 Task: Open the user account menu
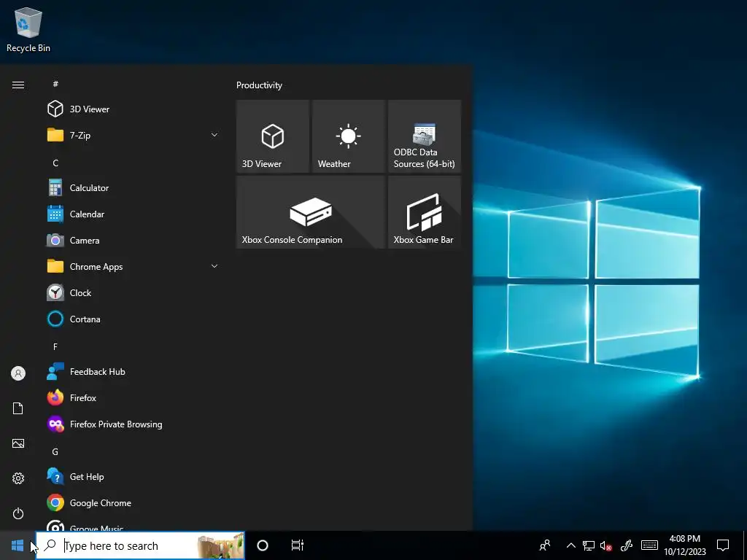click(18, 373)
